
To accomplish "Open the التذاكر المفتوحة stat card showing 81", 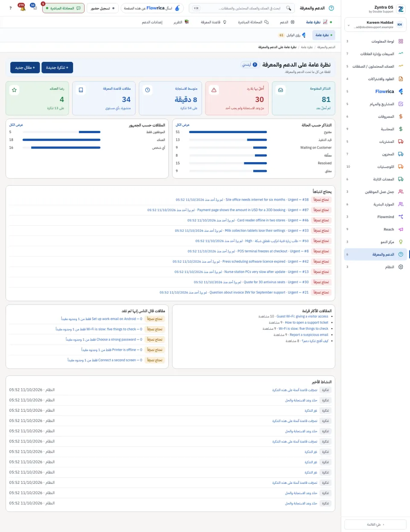I will click(303, 99).
